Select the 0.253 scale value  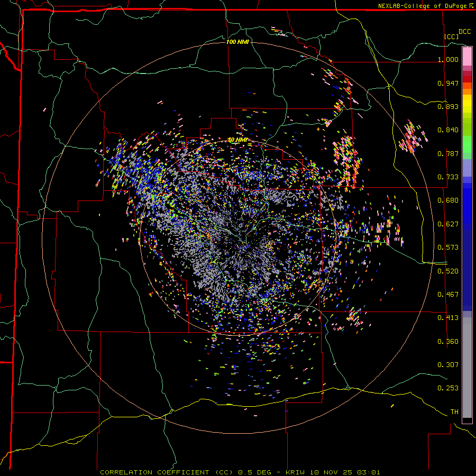448,388
